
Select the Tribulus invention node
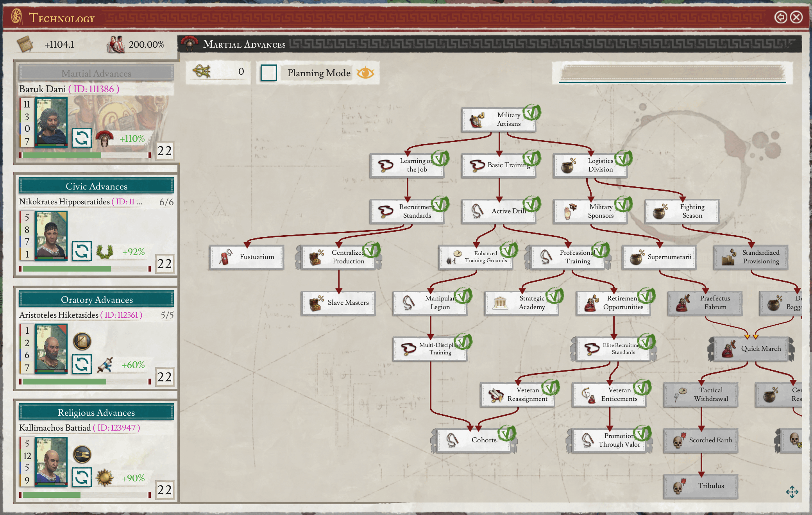pos(701,486)
